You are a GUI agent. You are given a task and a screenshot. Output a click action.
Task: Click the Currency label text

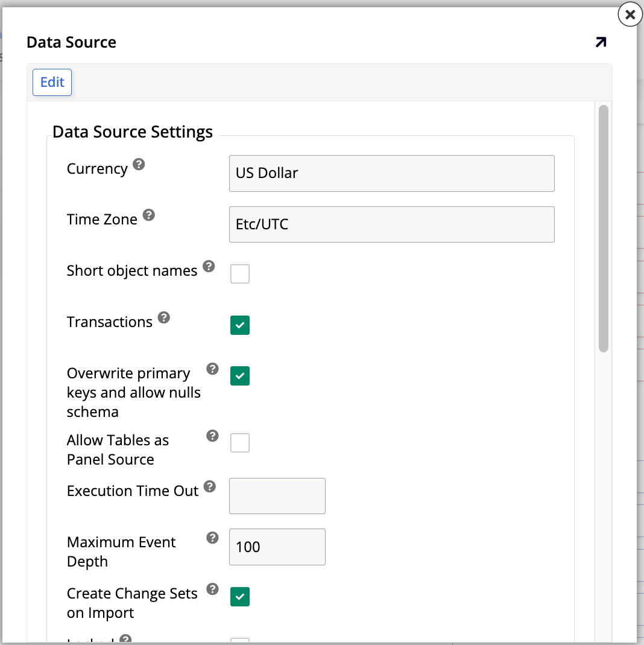click(98, 169)
